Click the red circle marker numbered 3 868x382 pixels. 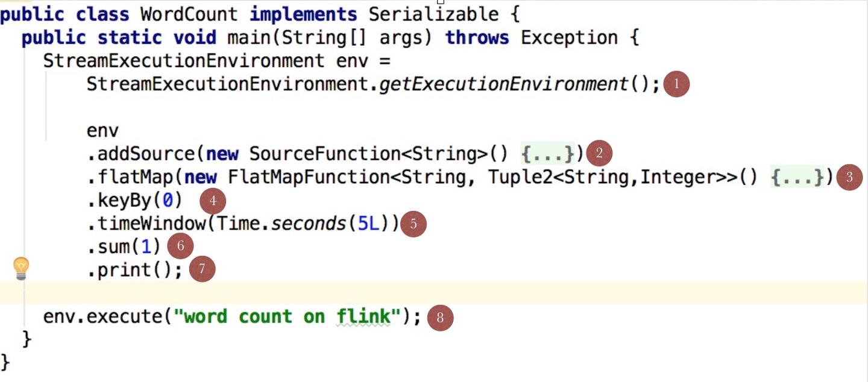[x=849, y=177]
